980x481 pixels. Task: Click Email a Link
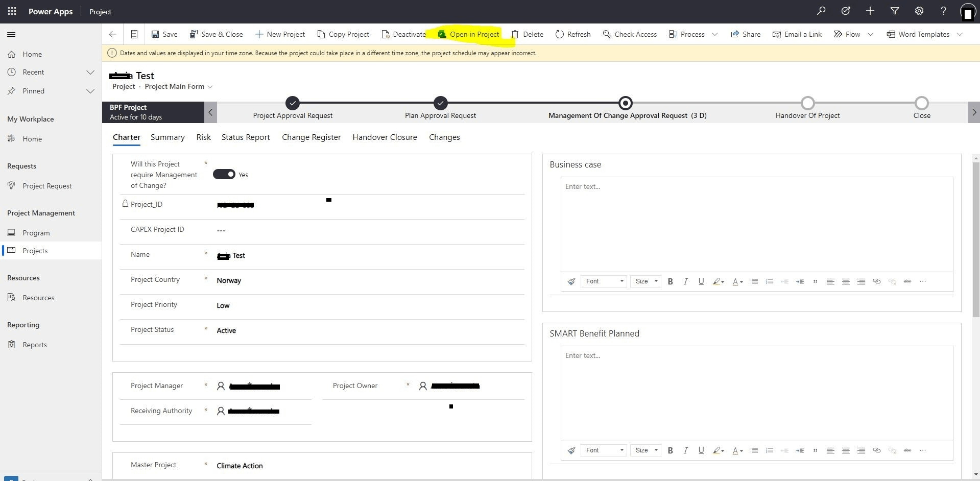797,34
